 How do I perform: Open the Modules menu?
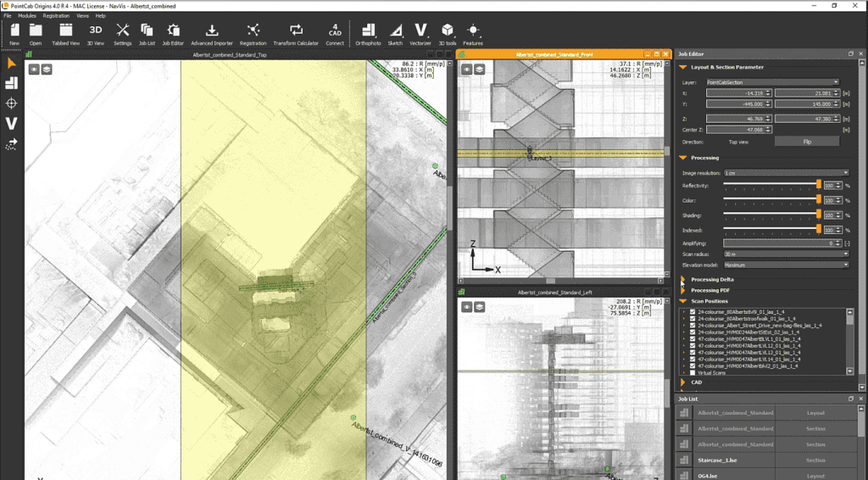pos(27,15)
